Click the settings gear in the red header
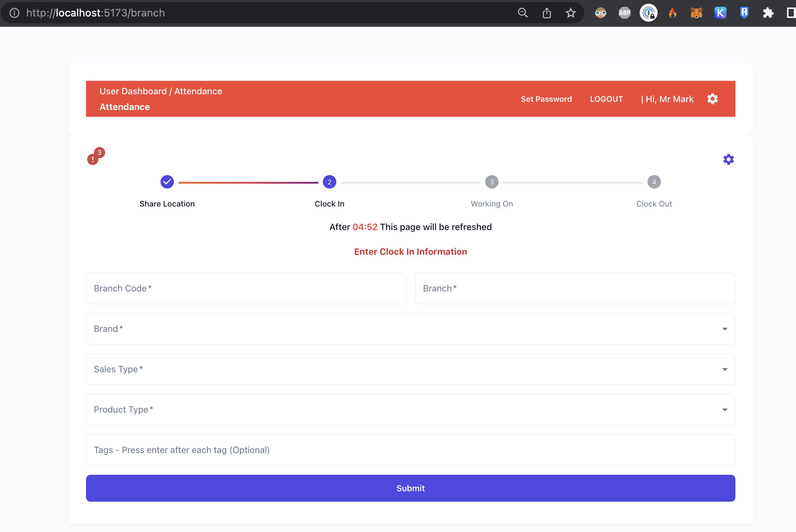 712,99
